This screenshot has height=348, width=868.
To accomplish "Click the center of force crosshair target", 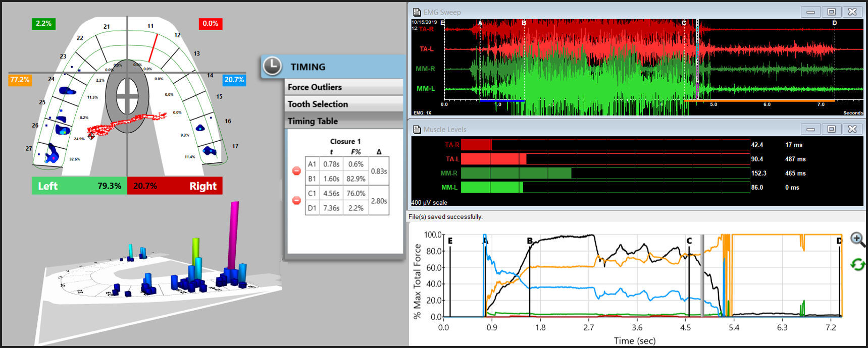I will click(127, 96).
